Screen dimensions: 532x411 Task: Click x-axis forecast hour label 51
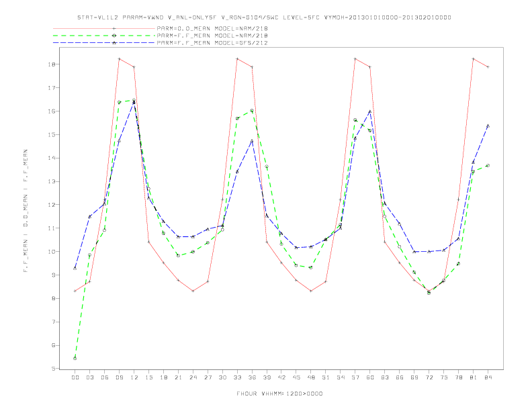(x=326, y=377)
